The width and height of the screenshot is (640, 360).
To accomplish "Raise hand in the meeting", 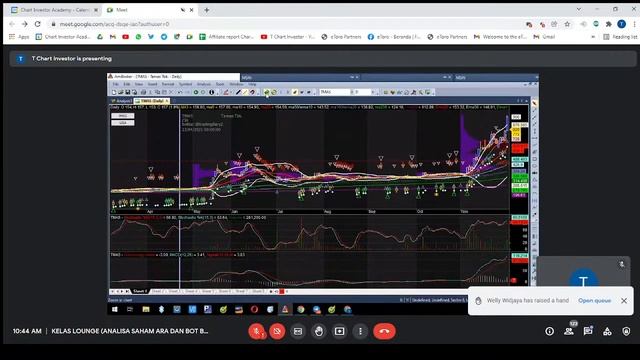I will [319, 331].
